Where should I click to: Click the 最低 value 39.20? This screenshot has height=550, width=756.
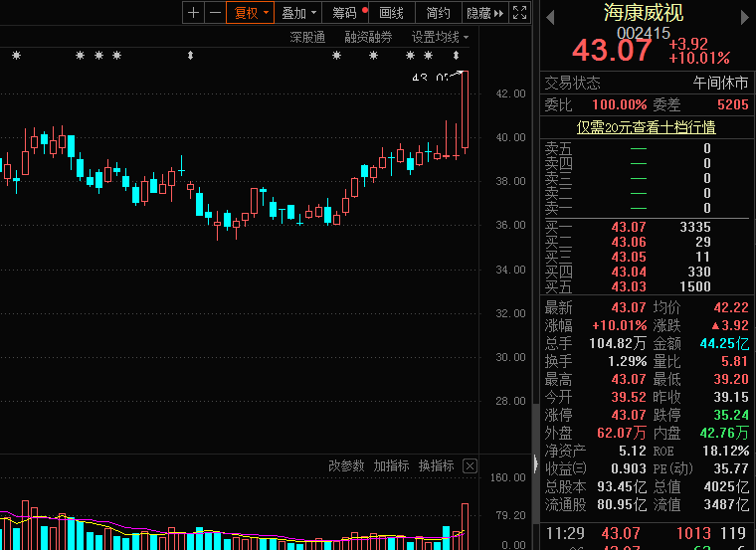(731, 379)
